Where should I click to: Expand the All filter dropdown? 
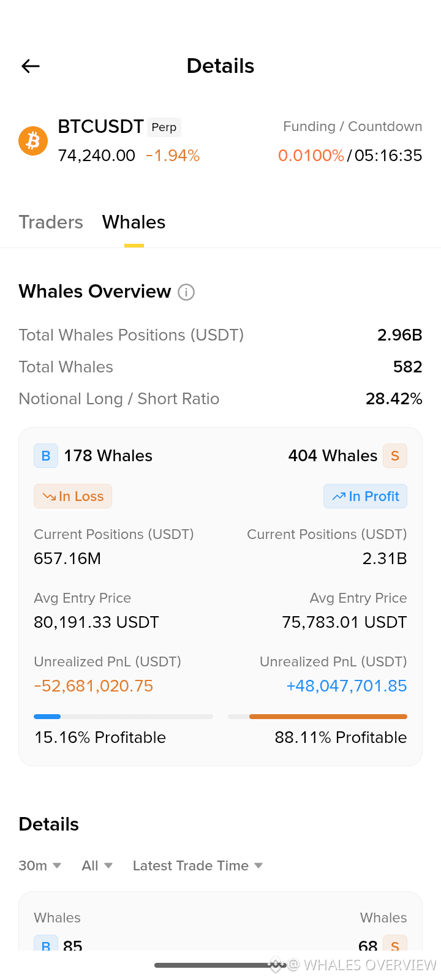[97, 865]
